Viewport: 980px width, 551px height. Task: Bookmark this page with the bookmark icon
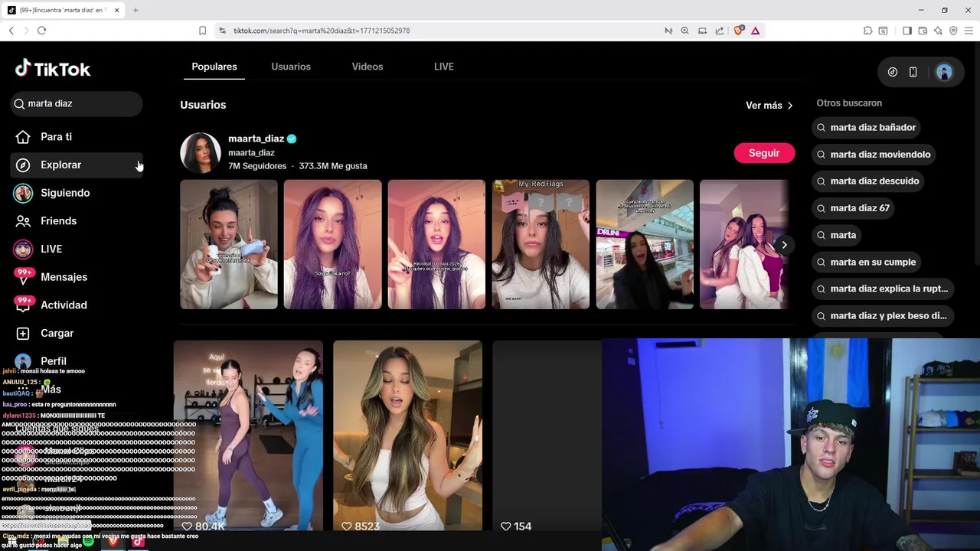[202, 31]
